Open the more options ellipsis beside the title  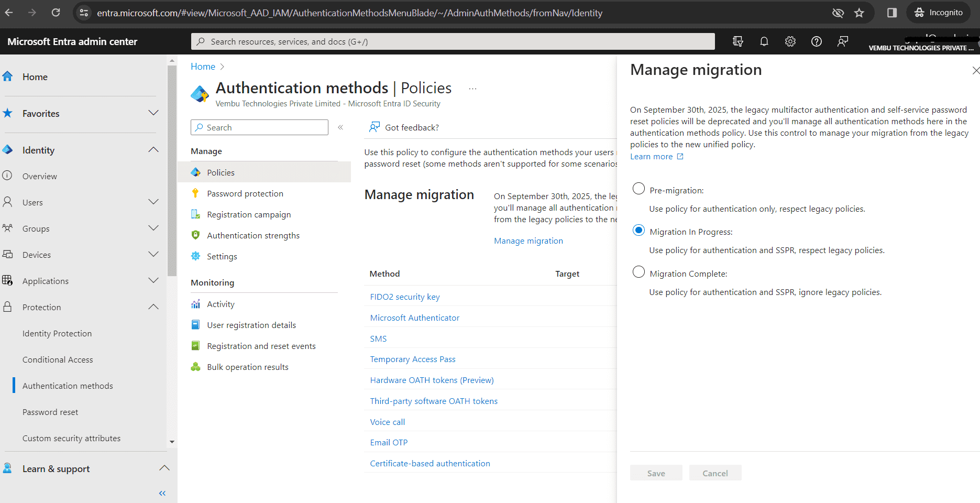[472, 89]
